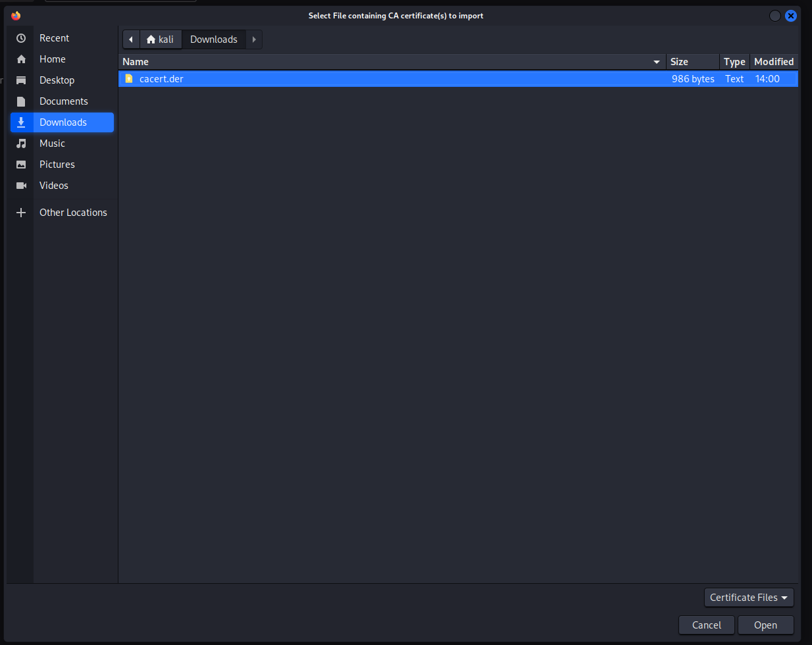Viewport: 812px width, 645px height.
Task: Select the Desktop icon in sidebar
Action: (x=21, y=80)
